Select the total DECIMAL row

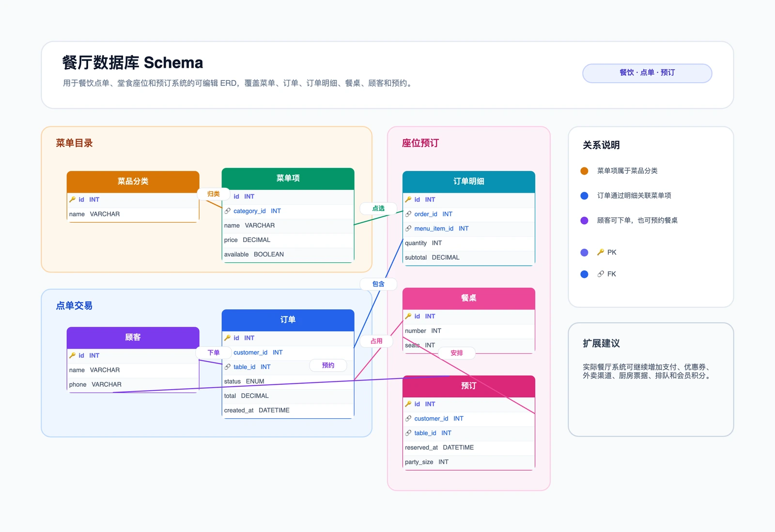pyautogui.click(x=288, y=396)
